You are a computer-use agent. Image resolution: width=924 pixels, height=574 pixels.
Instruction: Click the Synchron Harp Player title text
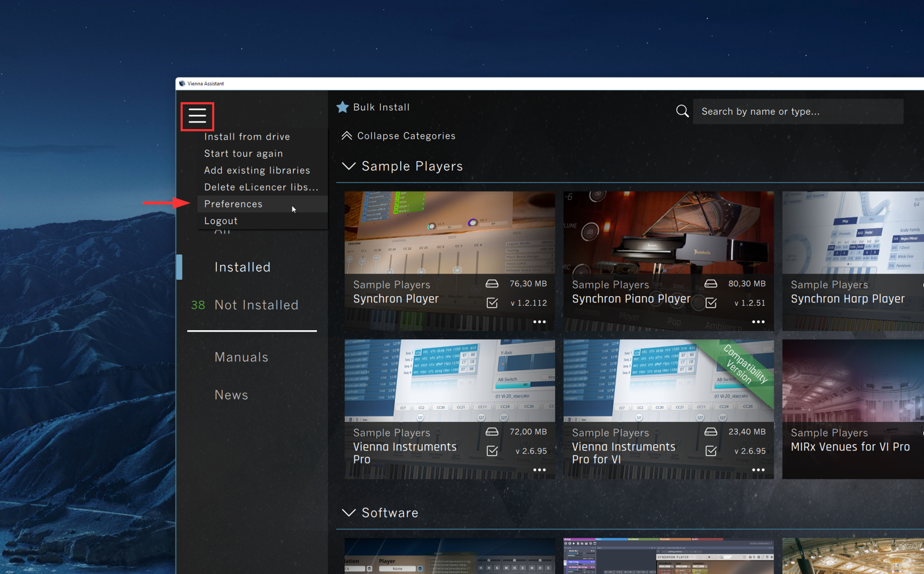pyautogui.click(x=848, y=299)
